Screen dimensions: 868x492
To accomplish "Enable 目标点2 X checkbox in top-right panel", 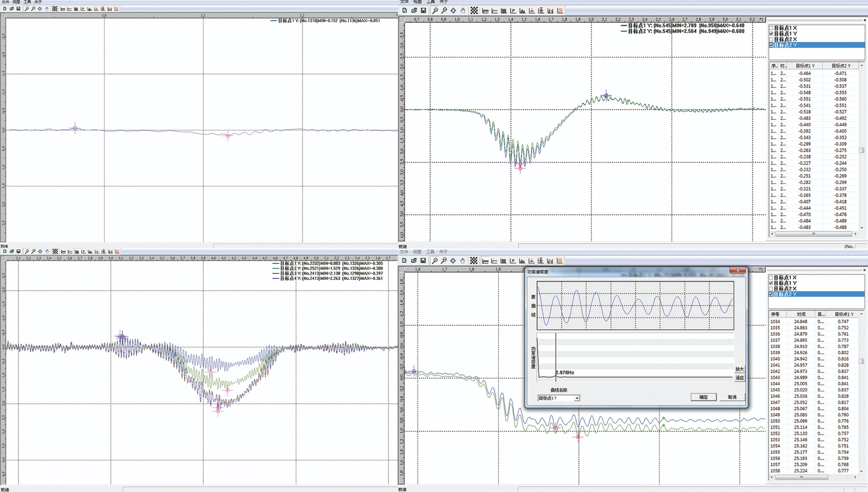I will [771, 39].
